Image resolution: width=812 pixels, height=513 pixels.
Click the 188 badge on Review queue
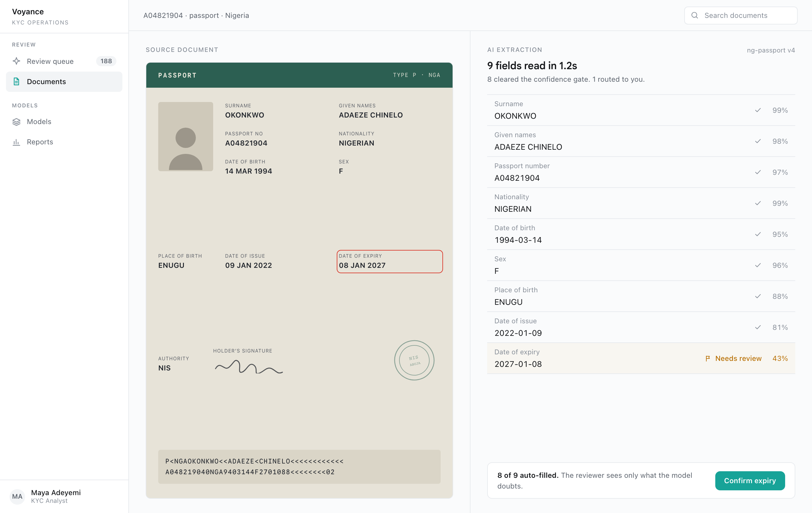[106, 61]
